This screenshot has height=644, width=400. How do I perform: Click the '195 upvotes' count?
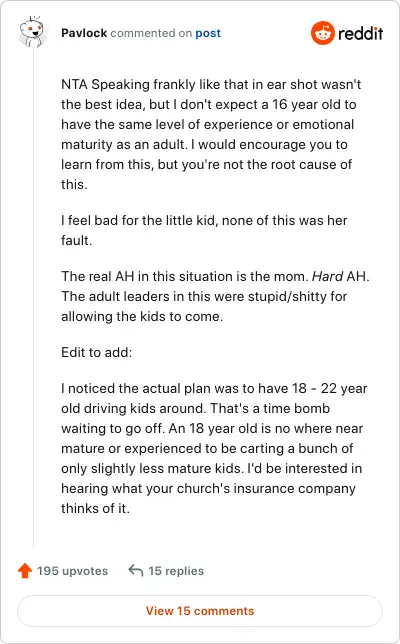pyautogui.click(x=73, y=571)
